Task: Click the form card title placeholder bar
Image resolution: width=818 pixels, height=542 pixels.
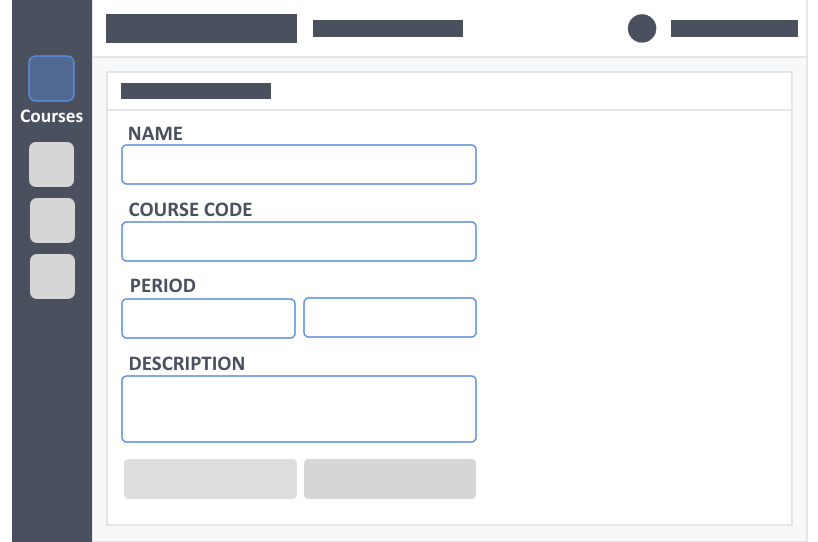Action: pyautogui.click(x=196, y=90)
